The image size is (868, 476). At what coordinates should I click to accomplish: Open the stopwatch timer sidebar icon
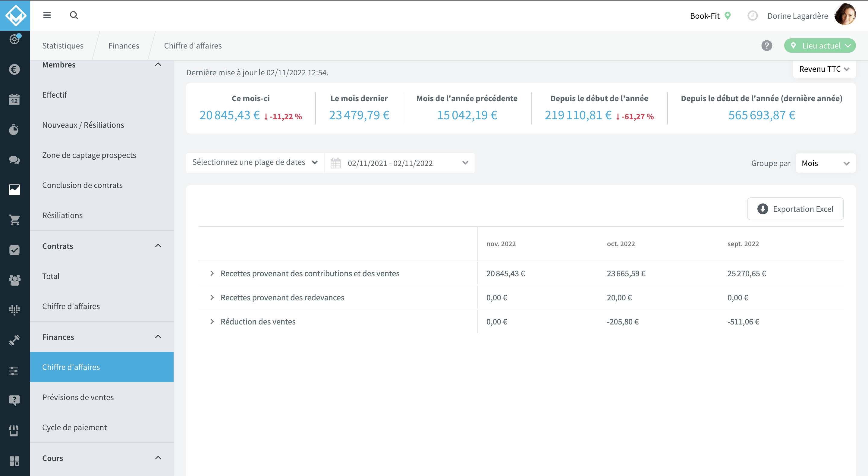coord(14,130)
